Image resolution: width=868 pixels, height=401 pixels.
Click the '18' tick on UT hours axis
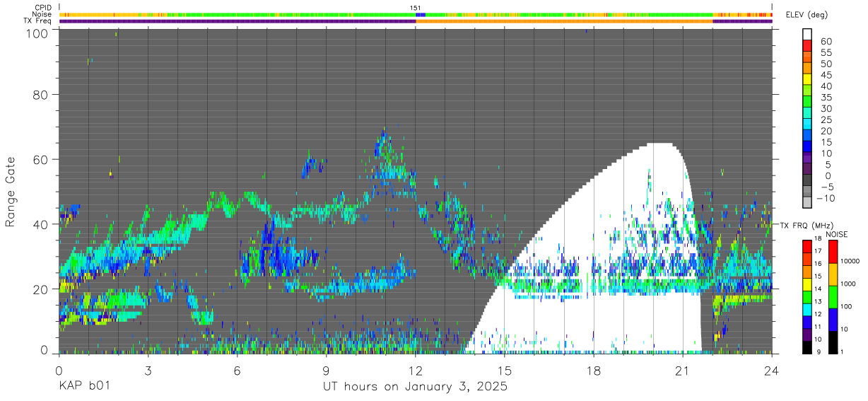coord(594,370)
